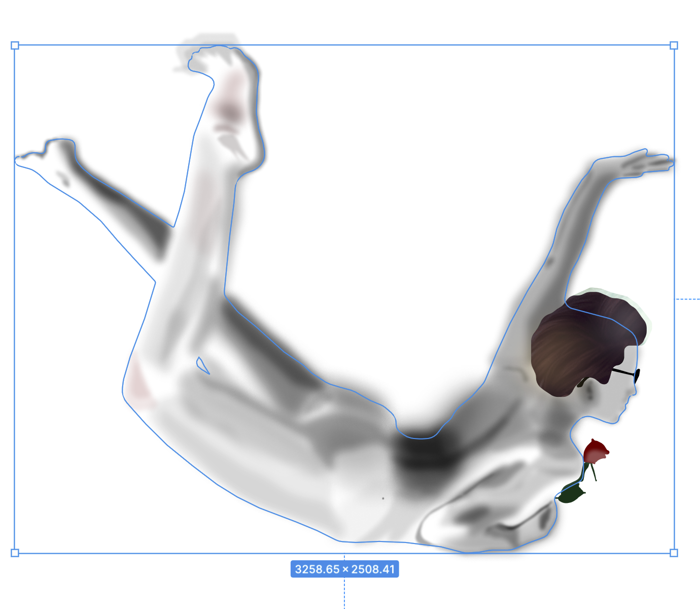Click the raised foot at the top
Image resolution: width=700 pixels, height=609 pixels.
(223, 66)
